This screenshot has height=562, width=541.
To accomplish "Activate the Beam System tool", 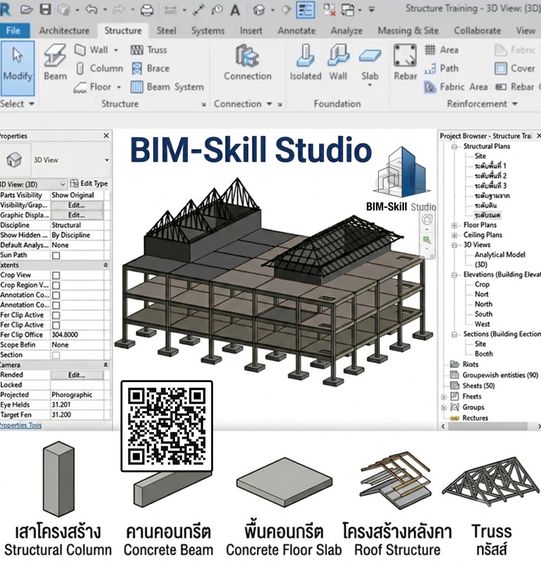I will [x=167, y=87].
